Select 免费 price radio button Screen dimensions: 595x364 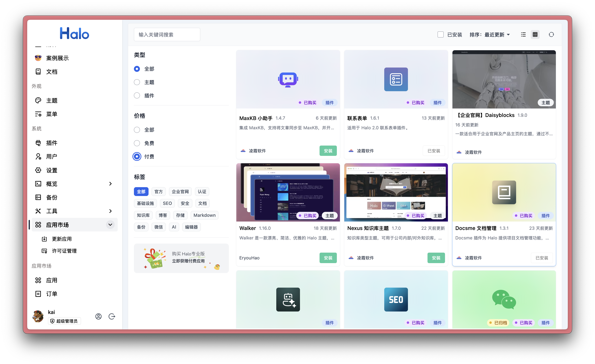pyautogui.click(x=137, y=143)
